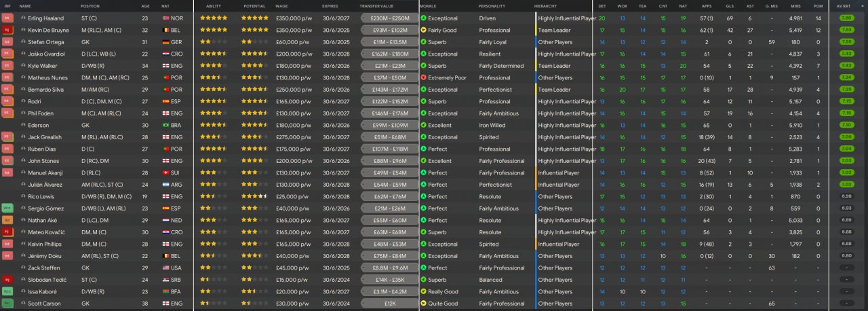Open Phil Foden's player name link
Viewport: 868px width, 311px height.
tap(41, 113)
